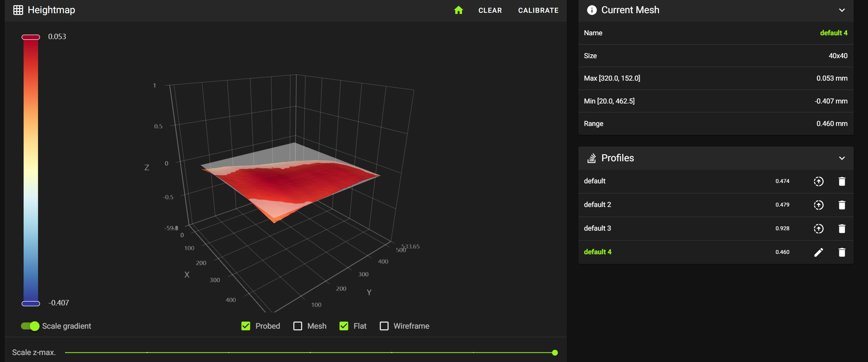Click the 0.053 gradient maximum label
This screenshot has width=868, height=362.
[x=57, y=37]
